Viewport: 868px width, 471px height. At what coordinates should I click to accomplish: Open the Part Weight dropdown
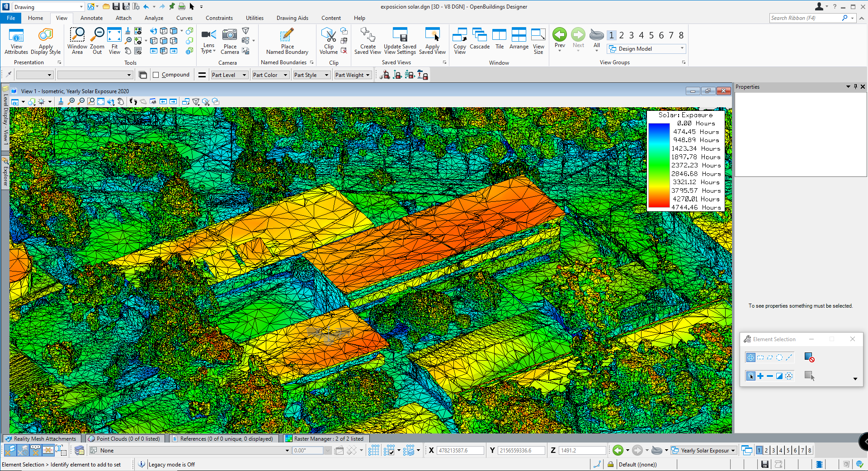point(368,75)
